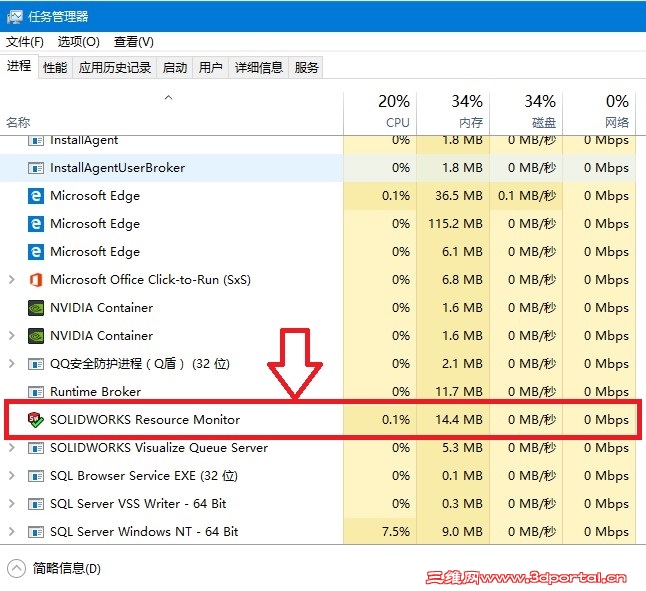Click the 115.2 MB memory value

455,224
